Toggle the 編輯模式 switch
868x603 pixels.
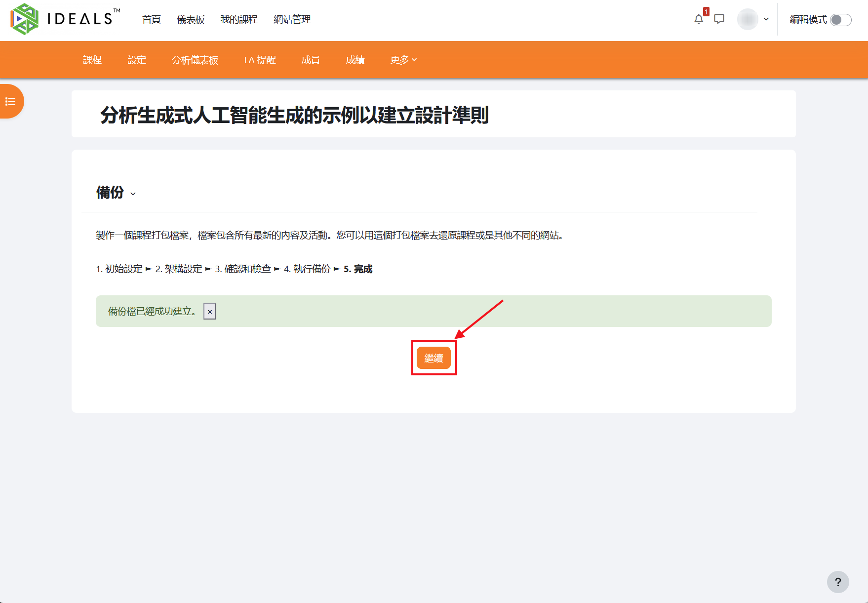pyautogui.click(x=840, y=19)
